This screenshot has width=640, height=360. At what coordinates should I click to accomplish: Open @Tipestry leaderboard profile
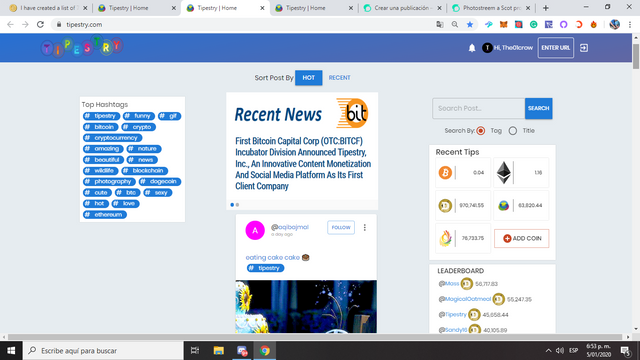[x=452, y=315]
